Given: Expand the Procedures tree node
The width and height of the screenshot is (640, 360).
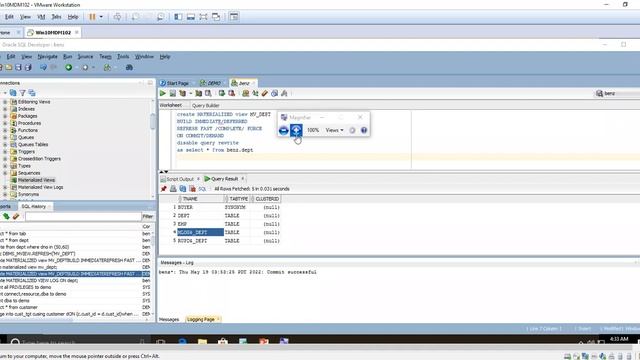Looking at the screenshot, I should [5, 123].
